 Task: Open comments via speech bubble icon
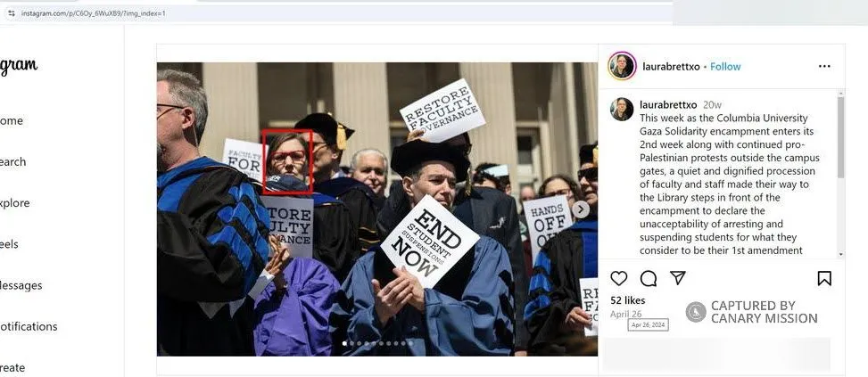click(649, 278)
